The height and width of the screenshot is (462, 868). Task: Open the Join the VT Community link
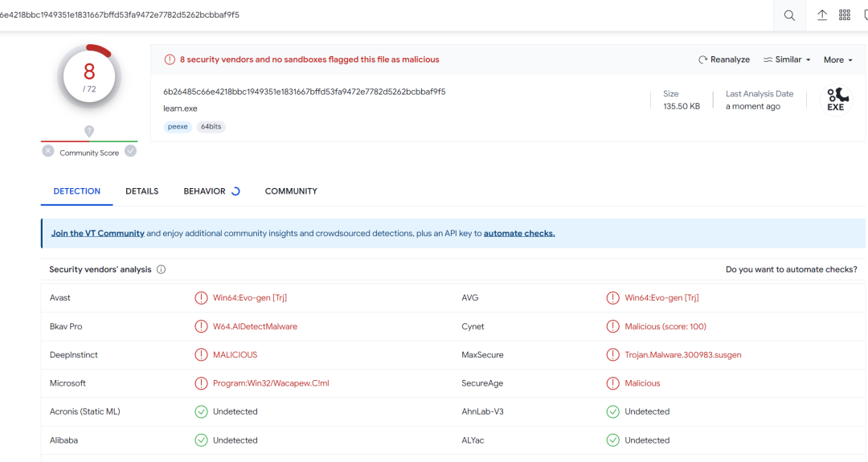[98, 234]
